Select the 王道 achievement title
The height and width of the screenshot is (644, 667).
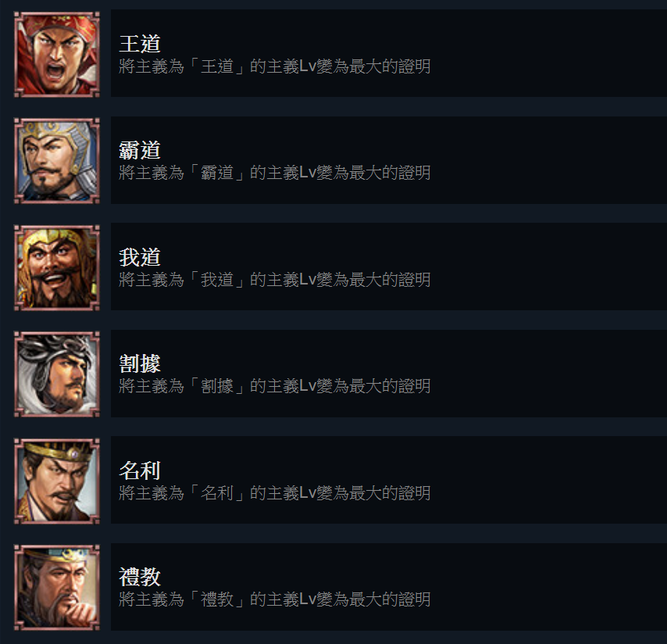pyautogui.click(x=140, y=44)
